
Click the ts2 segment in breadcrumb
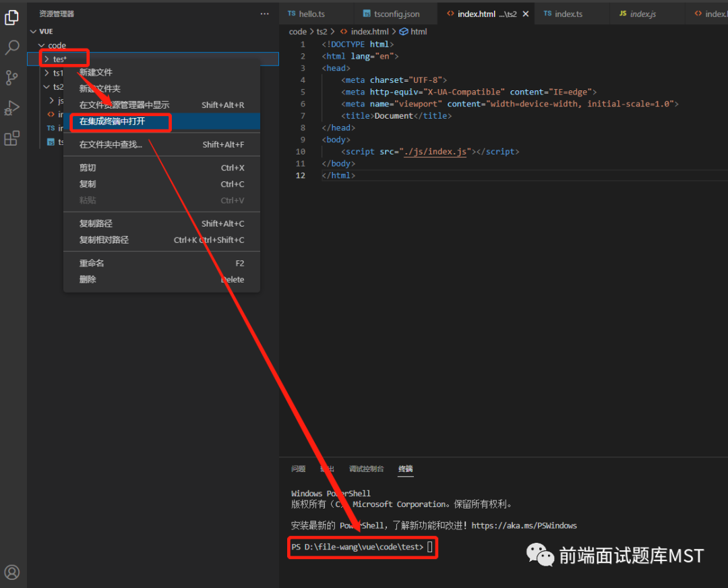(322, 32)
